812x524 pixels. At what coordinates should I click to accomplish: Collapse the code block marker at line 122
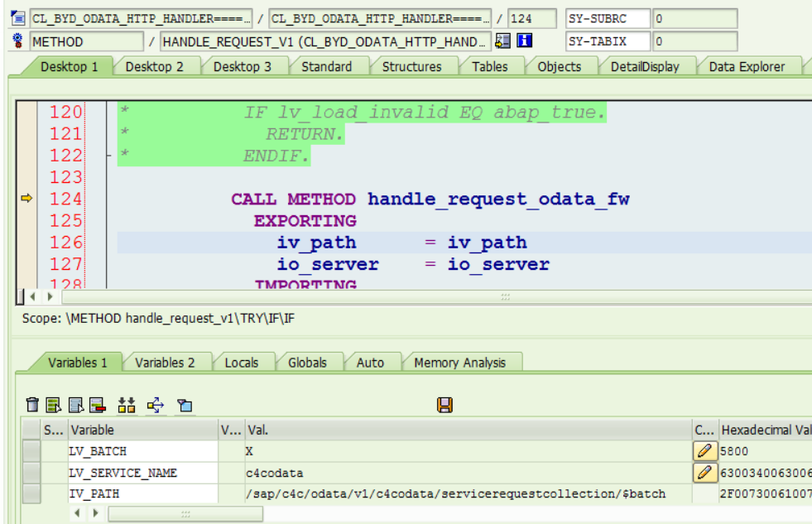tap(108, 155)
